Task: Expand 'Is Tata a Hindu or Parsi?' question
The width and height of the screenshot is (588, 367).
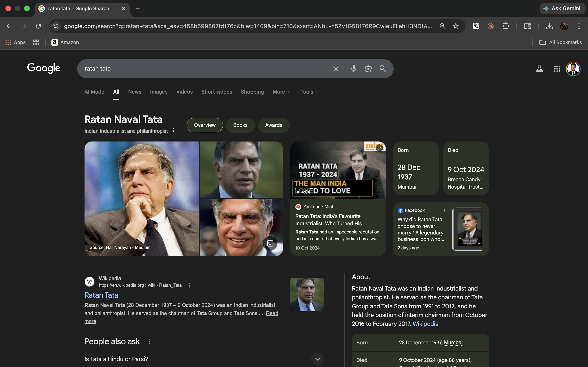Action: (x=317, y=359)
